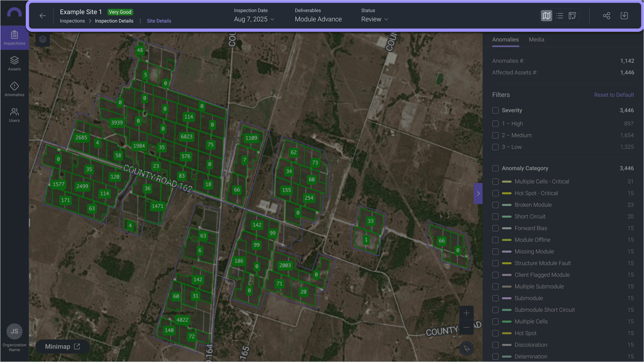Switch to list view icon
Image resolution: width=644 pixels, height=362 pixels.
coord(559,16)
